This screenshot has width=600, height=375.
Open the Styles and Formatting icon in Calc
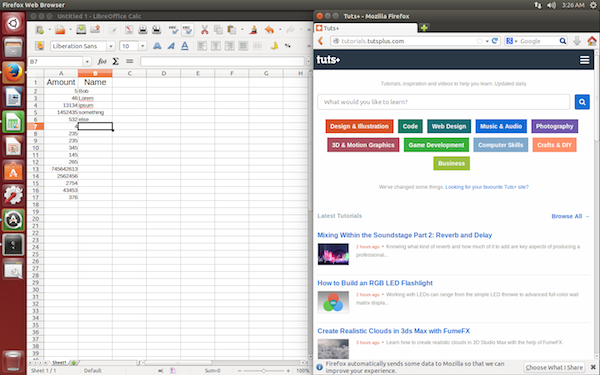click(39, 46)
